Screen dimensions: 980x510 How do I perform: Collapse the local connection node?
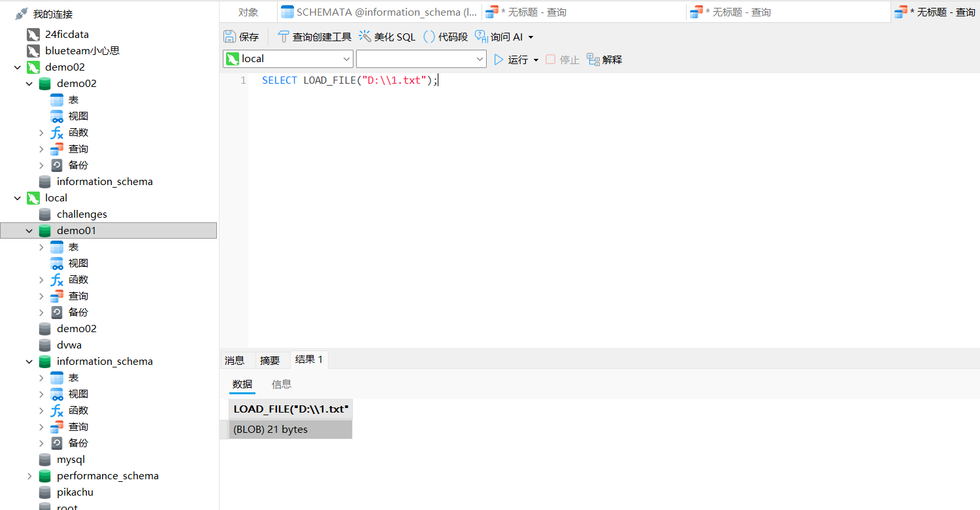17,197
